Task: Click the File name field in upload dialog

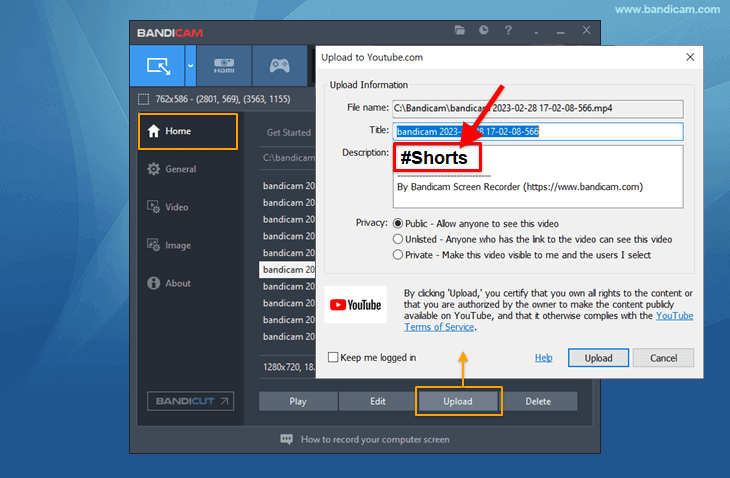Action: (x=538, y=108)
